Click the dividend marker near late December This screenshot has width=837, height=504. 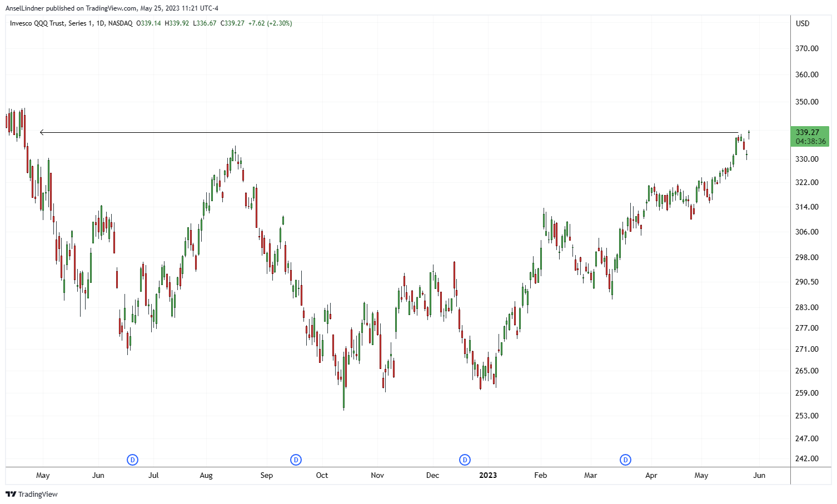point(465,460)
